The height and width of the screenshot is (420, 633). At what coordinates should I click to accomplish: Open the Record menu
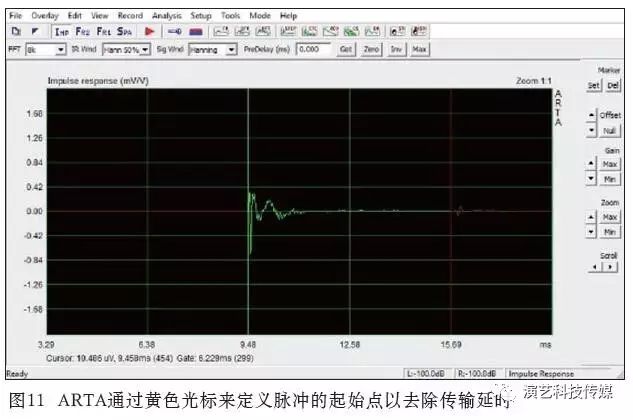(130, 16)
